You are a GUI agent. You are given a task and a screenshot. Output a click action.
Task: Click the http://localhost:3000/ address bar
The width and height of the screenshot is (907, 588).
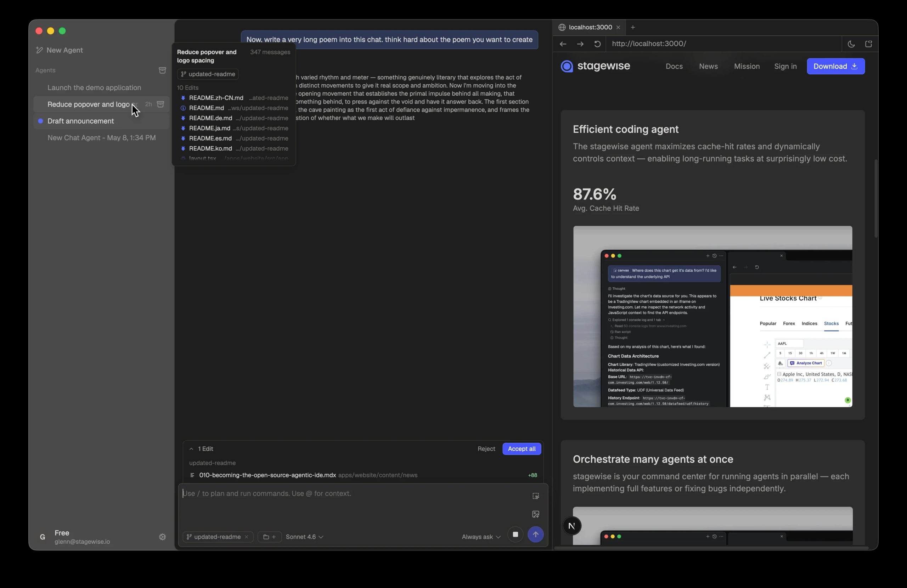click(724, 44)
